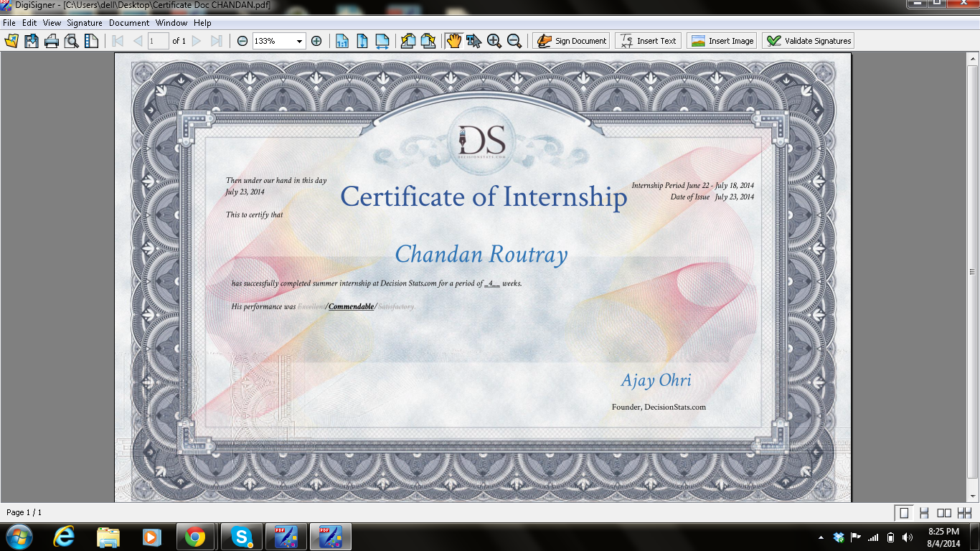This screenshot has height=551, width=980.
Task: Click the Fit Width page icon
Action: (x=382, y=41)
